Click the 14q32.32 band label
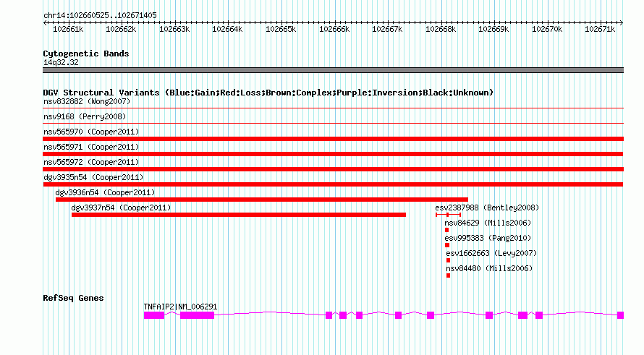The width and height of the screenshot is (644, 355). [x=61, y=62]
